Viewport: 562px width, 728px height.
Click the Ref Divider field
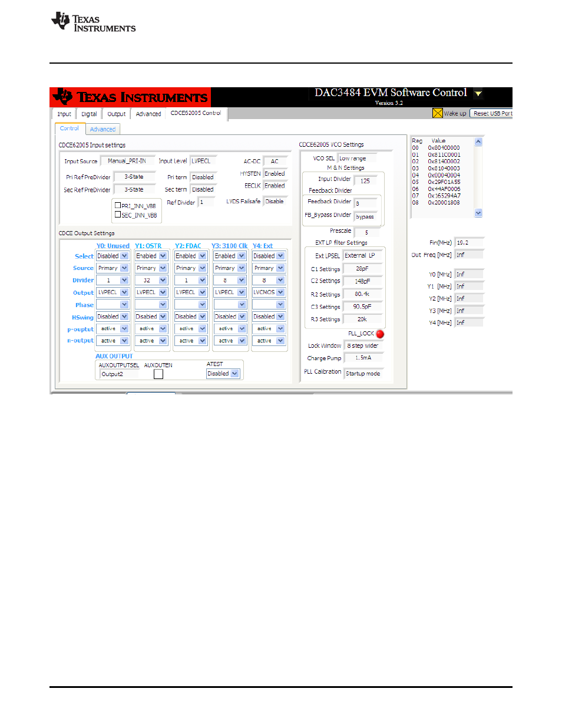[207, 202]
